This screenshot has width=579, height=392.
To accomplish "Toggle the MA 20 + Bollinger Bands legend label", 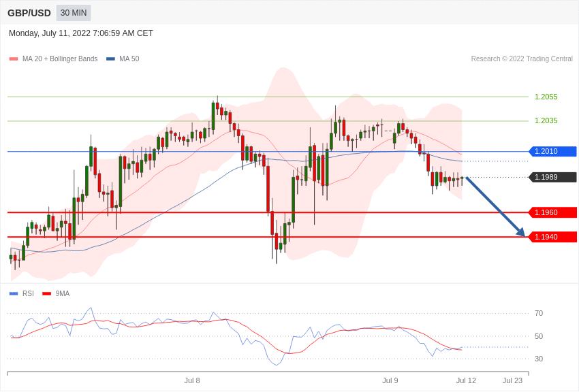I will point(60,59).
